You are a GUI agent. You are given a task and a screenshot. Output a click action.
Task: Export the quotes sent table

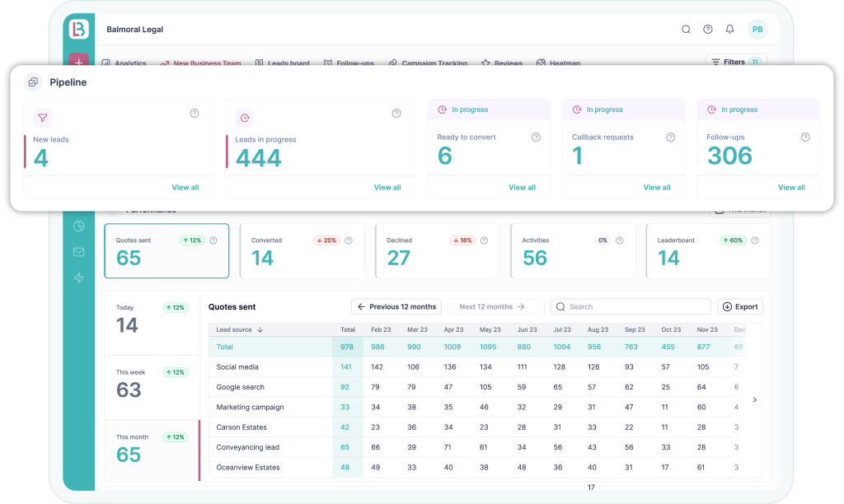click(x=739, y=306)
